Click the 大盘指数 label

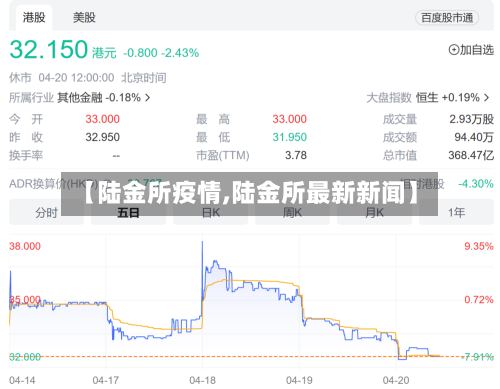pos(389,98)
